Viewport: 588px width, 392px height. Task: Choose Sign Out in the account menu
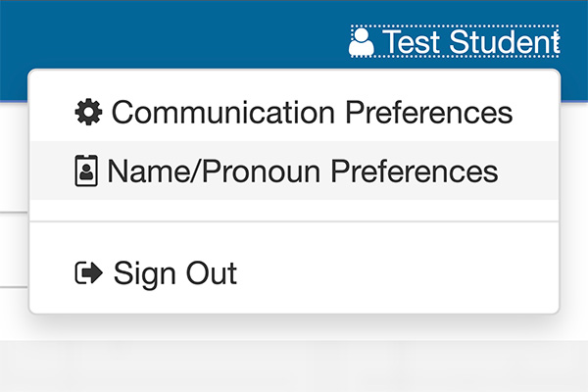point(294,272)
